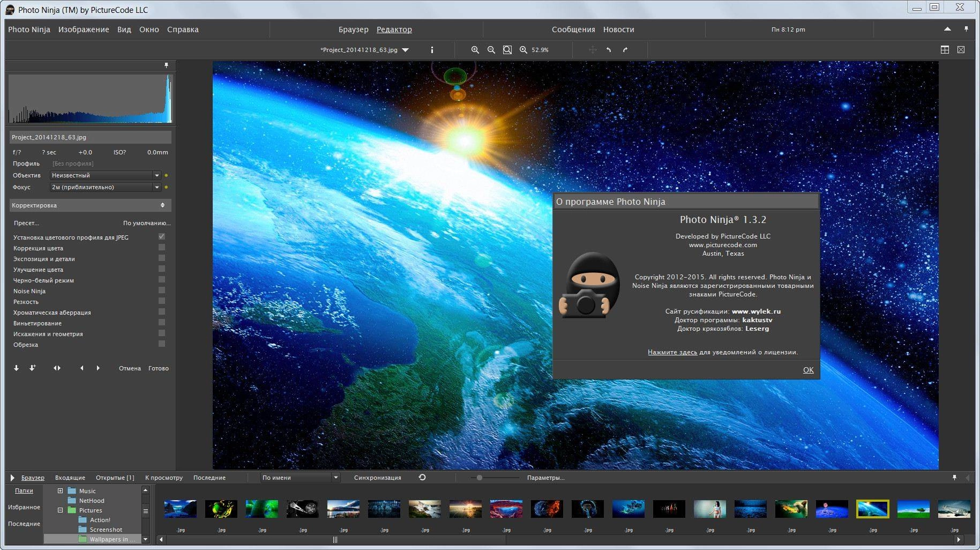
Task: Select the NetHood folder
Action: 92,501
